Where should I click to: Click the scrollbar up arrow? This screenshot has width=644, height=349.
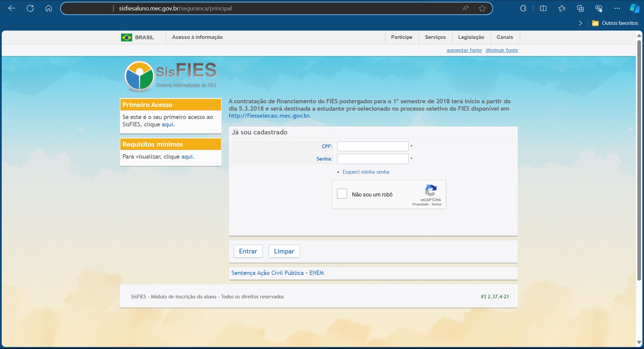(639, 35)
